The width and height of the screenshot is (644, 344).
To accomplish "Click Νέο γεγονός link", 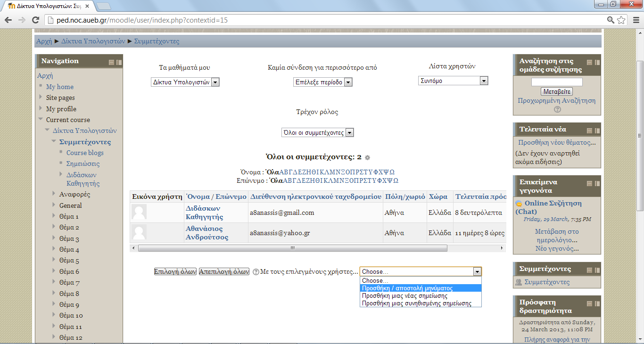I will 557,248.
